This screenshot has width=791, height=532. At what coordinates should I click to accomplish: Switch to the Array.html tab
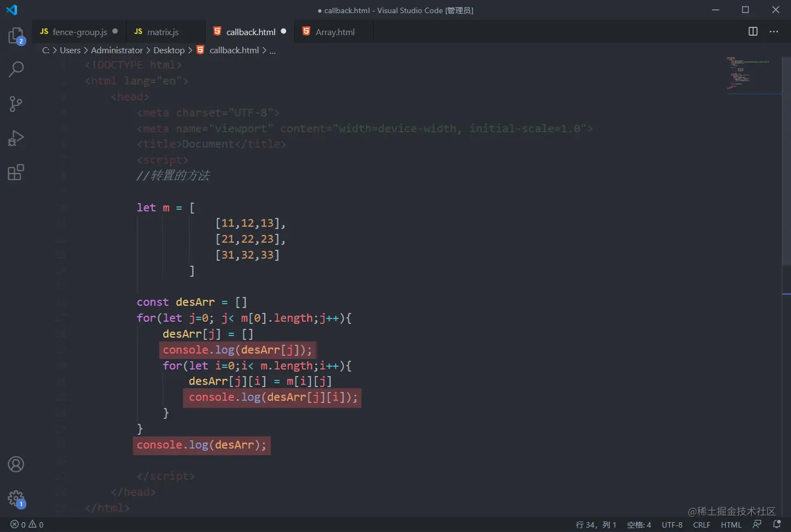[335, 32]
